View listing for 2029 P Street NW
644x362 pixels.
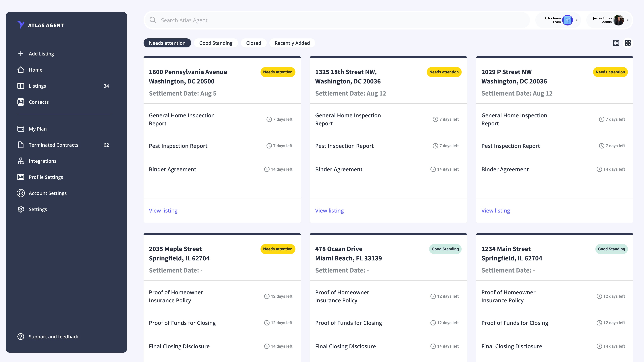(496, 211)
